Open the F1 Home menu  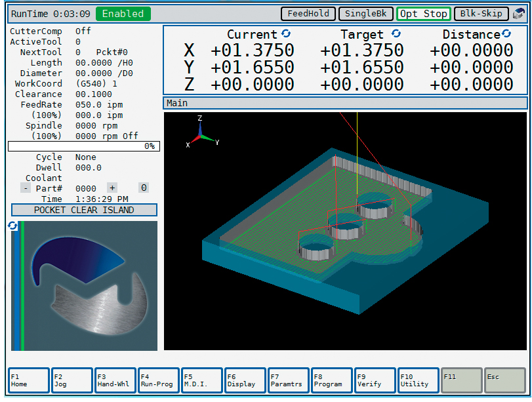coord(29,380)
